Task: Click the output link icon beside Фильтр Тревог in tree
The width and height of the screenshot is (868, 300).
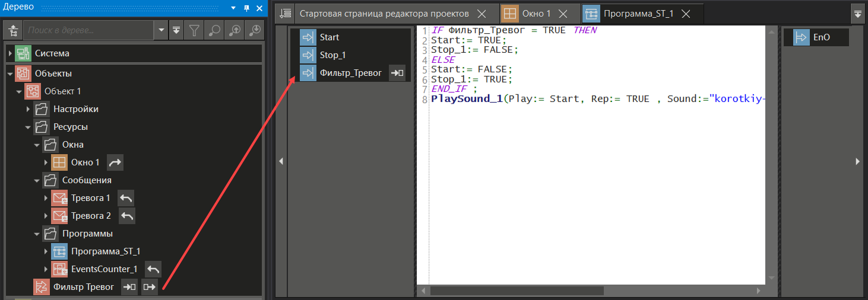Action: (x=150, y=287)
